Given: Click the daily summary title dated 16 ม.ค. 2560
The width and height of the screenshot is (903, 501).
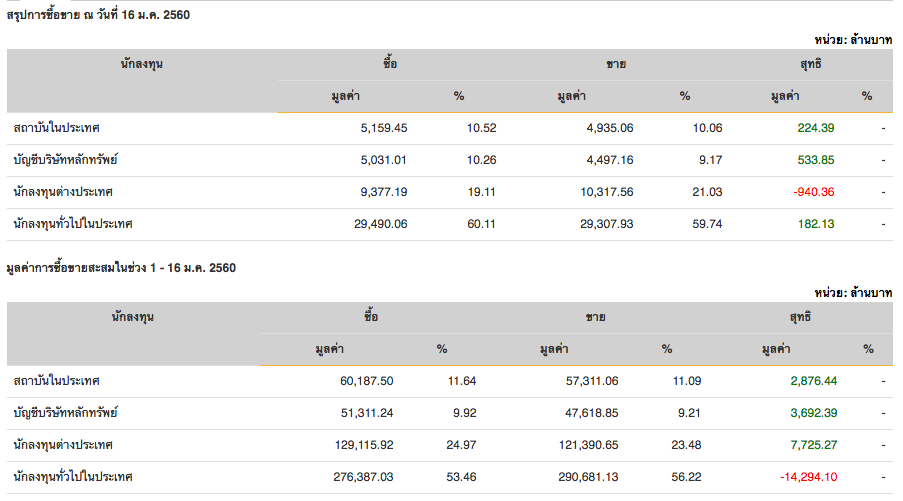Looking at the screenshot, I should click(x=98, y=15).
